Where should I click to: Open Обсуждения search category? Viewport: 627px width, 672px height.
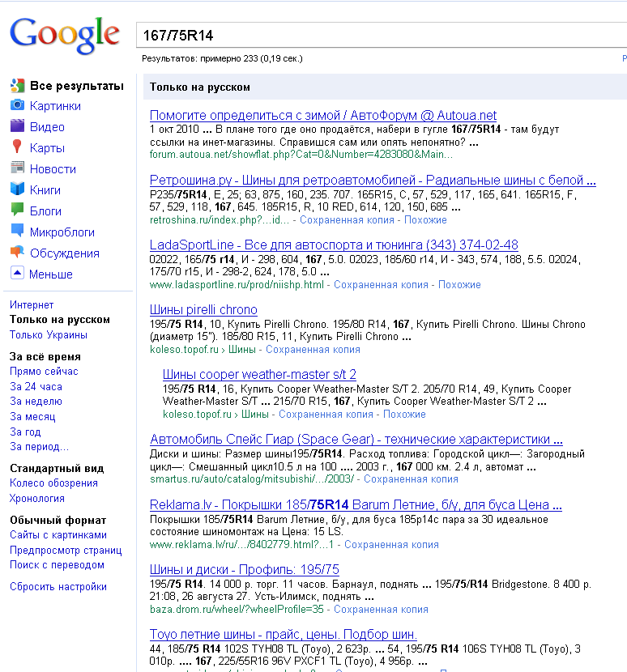tap(64, 253)
